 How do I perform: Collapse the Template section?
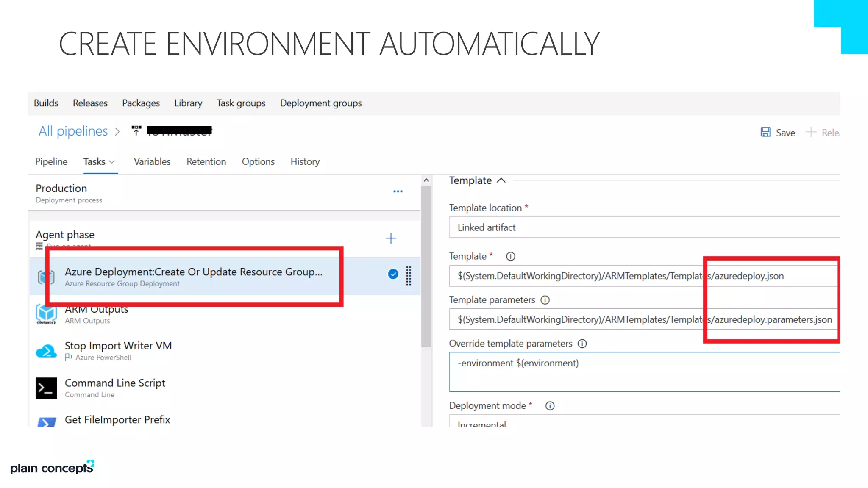(x=501, y=180)
